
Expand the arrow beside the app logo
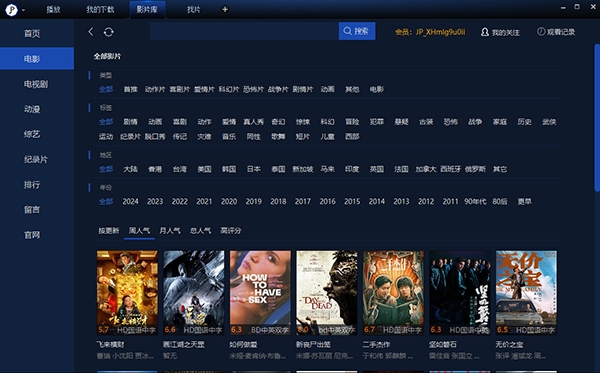24,10
